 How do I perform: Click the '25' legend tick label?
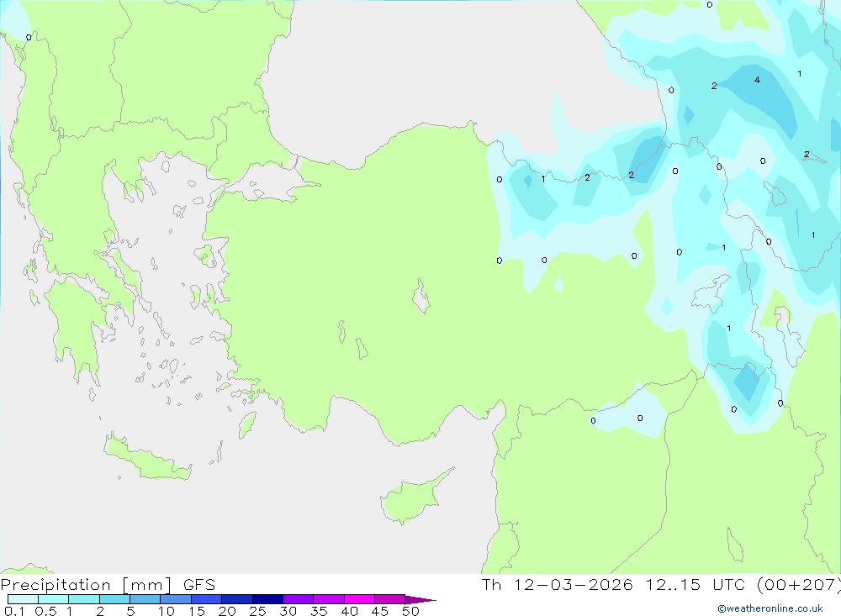pos(257,611)
